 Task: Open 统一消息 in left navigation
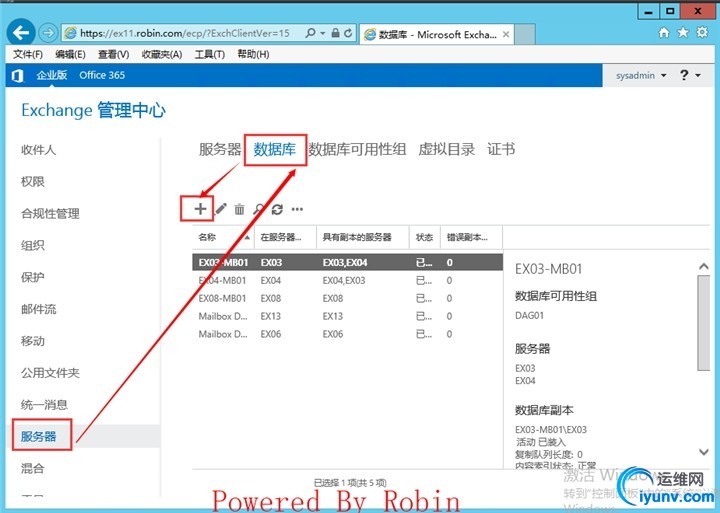[45, 405]
